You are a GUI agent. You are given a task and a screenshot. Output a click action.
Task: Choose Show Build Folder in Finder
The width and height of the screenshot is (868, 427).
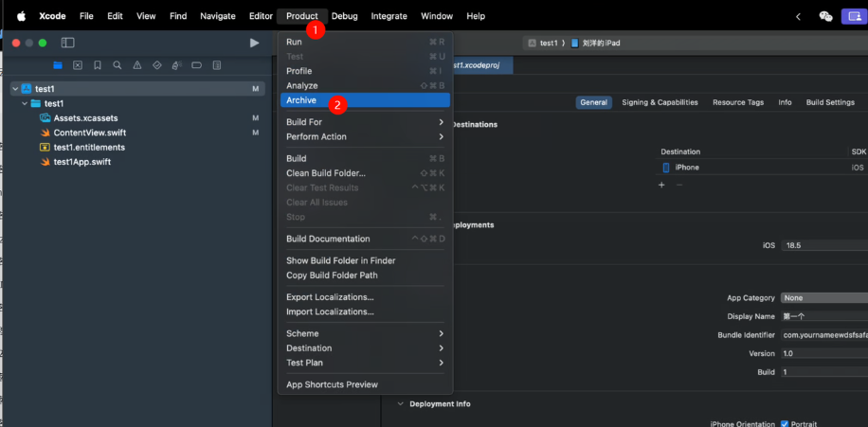365,260
